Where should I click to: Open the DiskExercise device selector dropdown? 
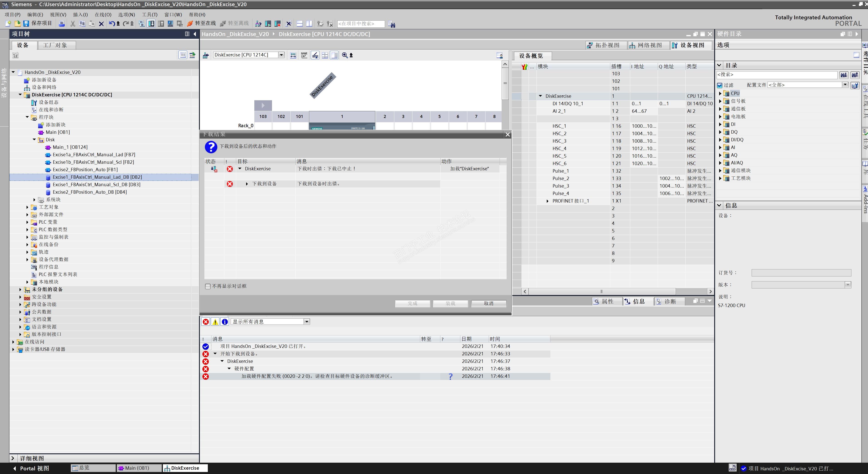281,55
